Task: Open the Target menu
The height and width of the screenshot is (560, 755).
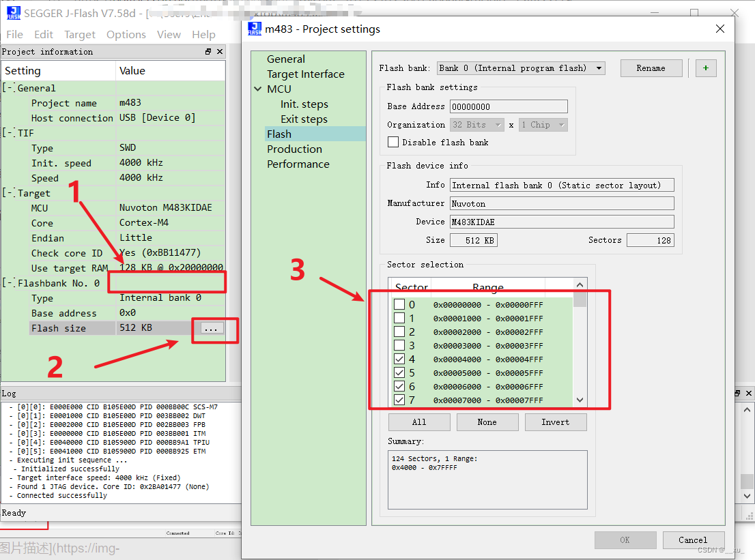Action: (x=80, y=35)
